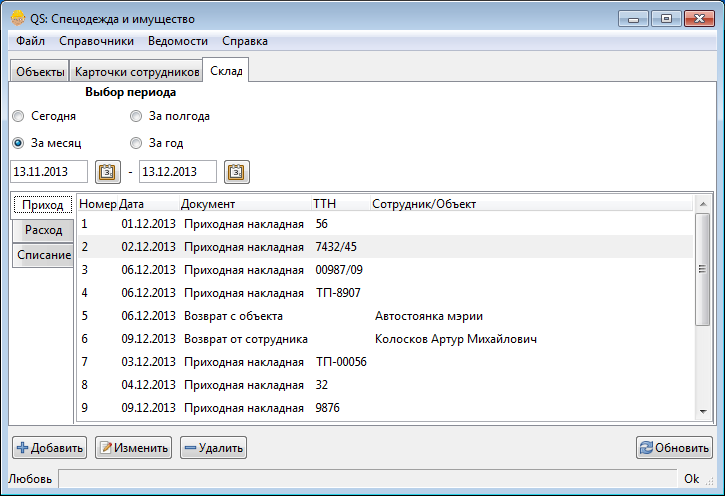The width and height of the screenshot is (725, 496).
Task: Sort by the Номер column header
Action: click(x=98, y=204)
